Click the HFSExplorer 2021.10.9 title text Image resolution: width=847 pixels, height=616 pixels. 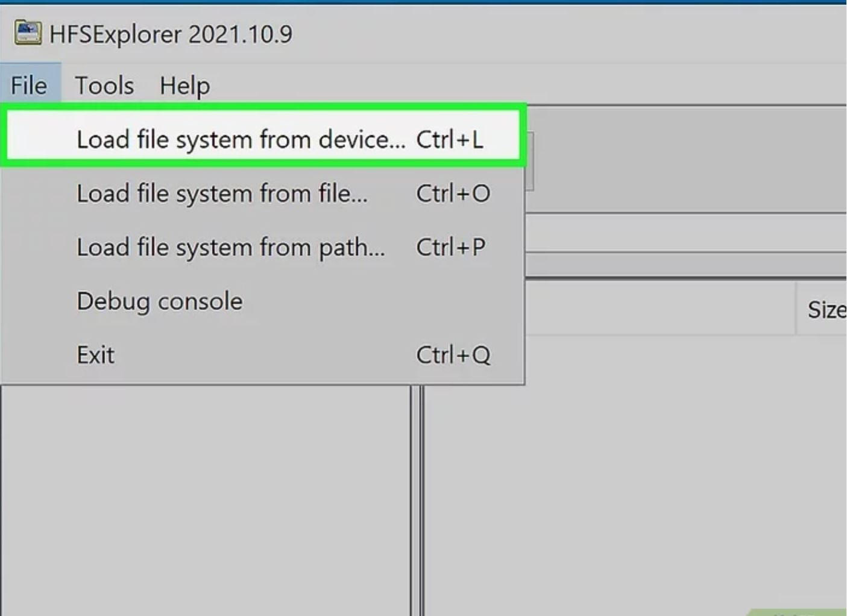tap(171, 34)
